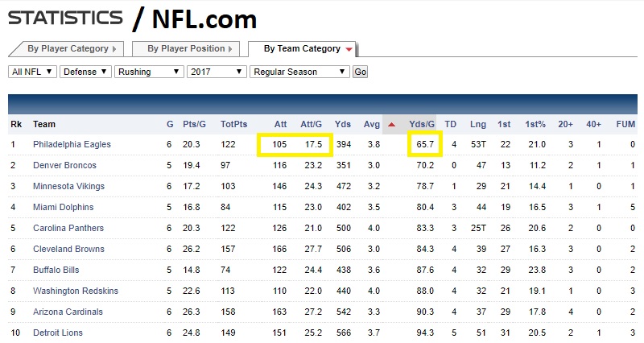Open the Detroit Lions link
This screenshot has width=644, height=343.
point(58,333)
